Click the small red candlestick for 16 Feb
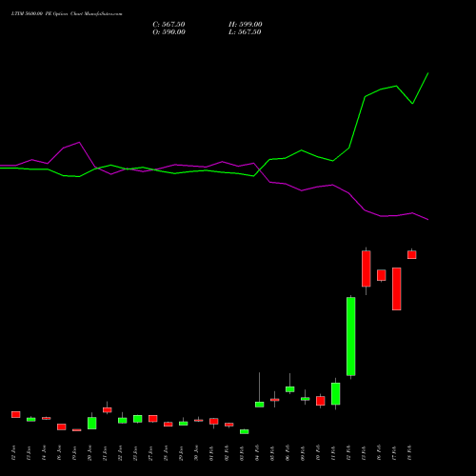The image size is (476, 476). 382,275
